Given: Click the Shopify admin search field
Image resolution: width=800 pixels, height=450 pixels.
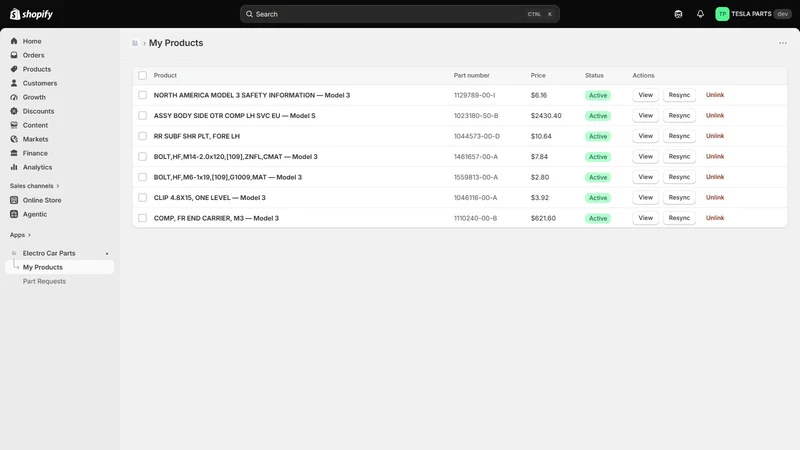Looking at the screenshot, I should tap(399, 14).
